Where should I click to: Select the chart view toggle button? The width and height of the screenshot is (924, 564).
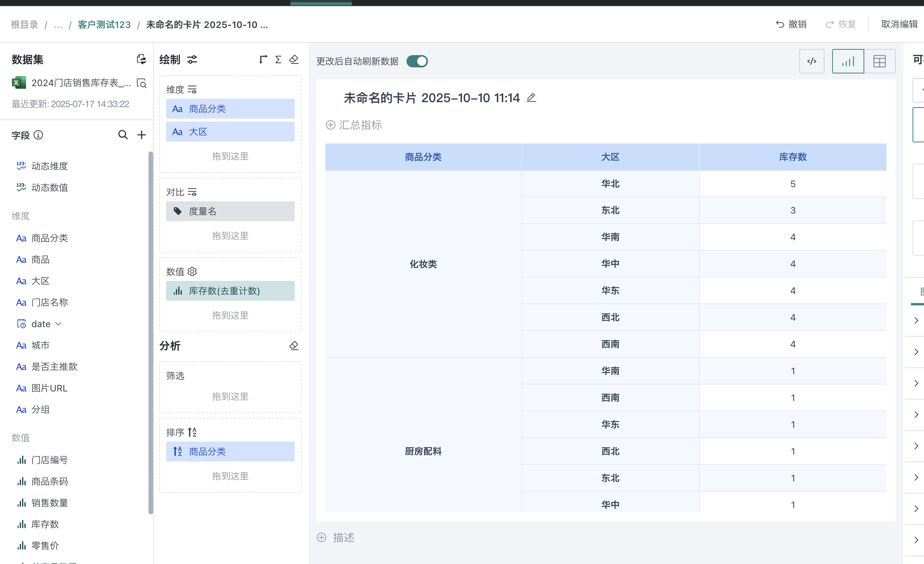[x=848, y=61]
